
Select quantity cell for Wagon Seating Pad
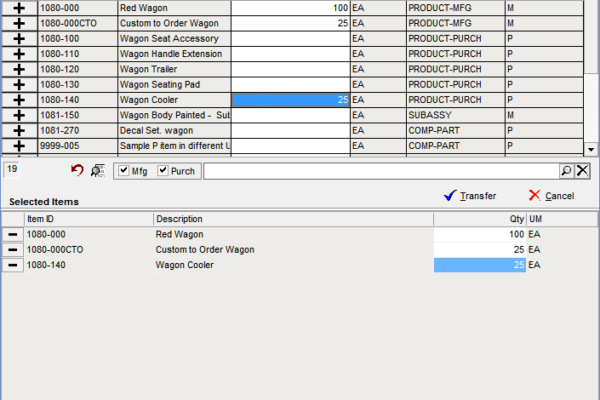[291, 85]
